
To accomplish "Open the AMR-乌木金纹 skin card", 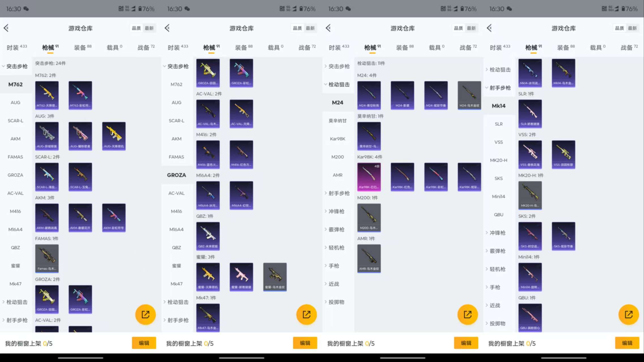I will (369, 258).
